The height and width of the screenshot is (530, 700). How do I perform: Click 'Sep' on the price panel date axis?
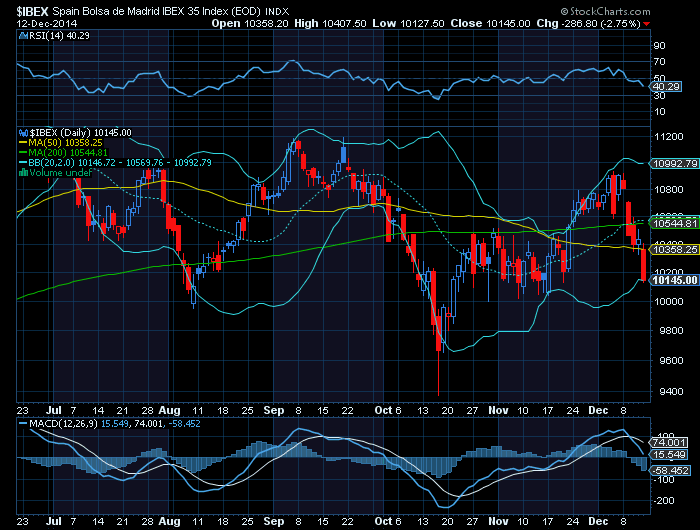[x=273, y=410]
